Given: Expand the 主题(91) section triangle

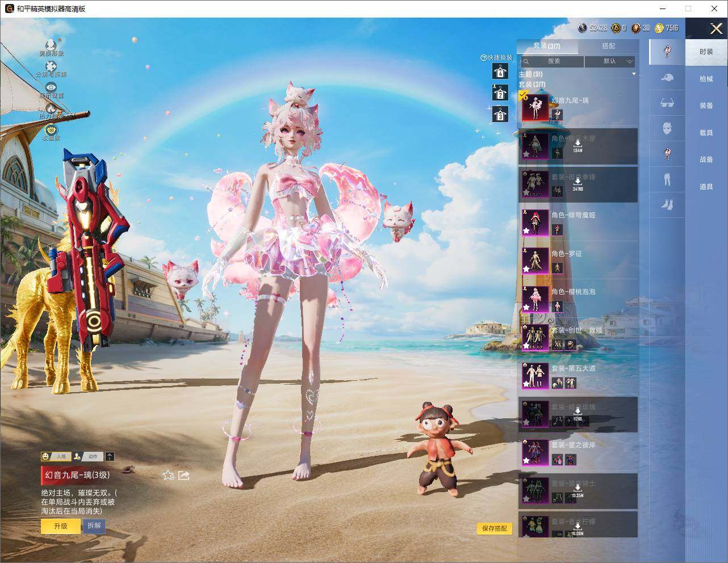Looking at the screenshot, I should pyautogui.click(x=634, y=74).
